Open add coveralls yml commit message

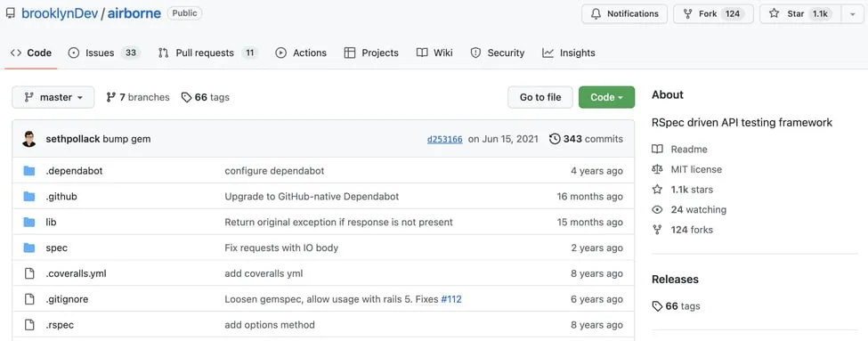(x=264, y=273)
